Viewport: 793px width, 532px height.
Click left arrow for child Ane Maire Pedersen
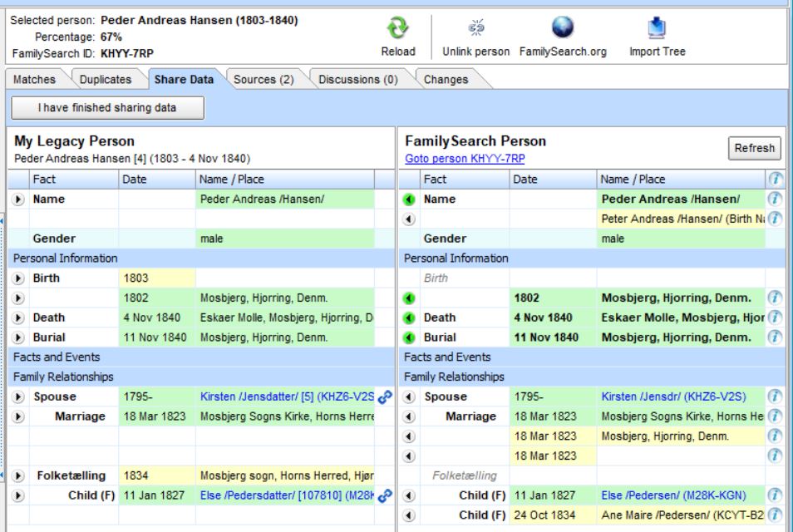coord(409,515)
